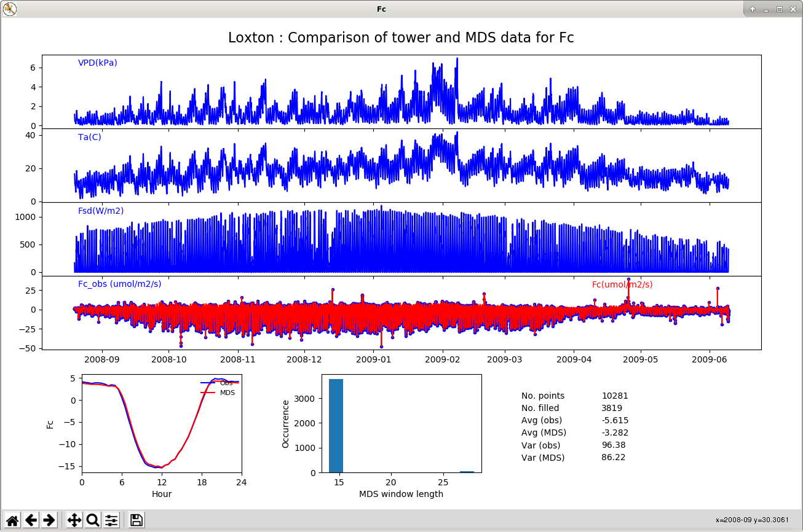Click the 2009-03 date tick label
803x532 pixels.
(505, 359)
